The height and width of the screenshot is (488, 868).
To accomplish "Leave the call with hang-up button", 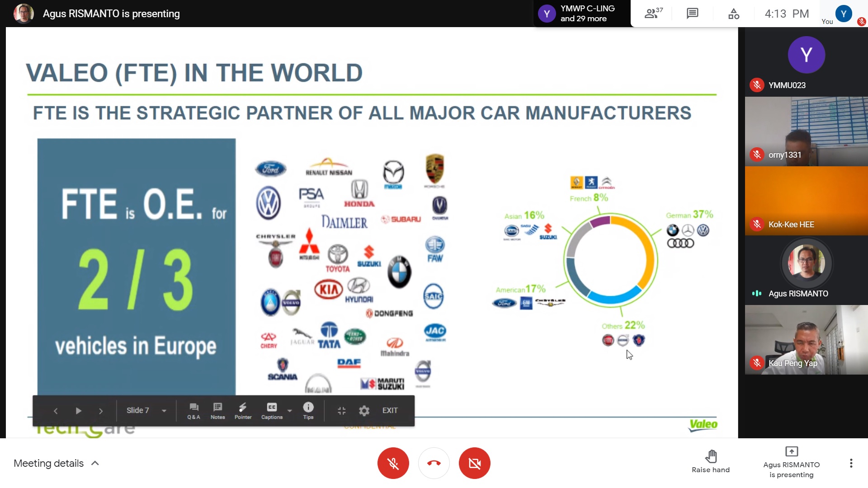I will click(434, 463).
